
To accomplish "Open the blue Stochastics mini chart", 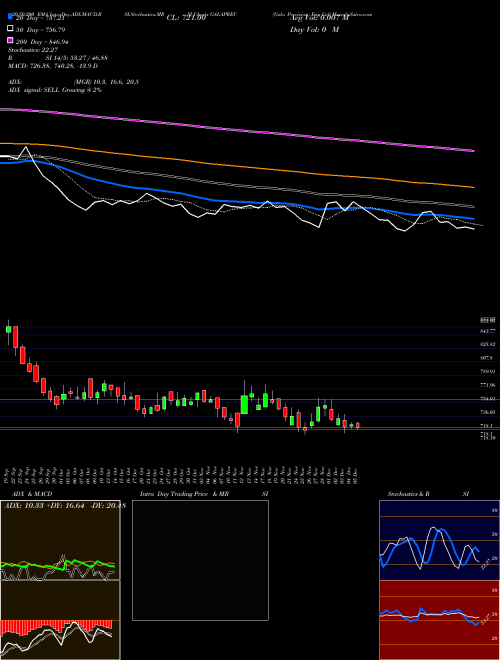I will 439,540.
